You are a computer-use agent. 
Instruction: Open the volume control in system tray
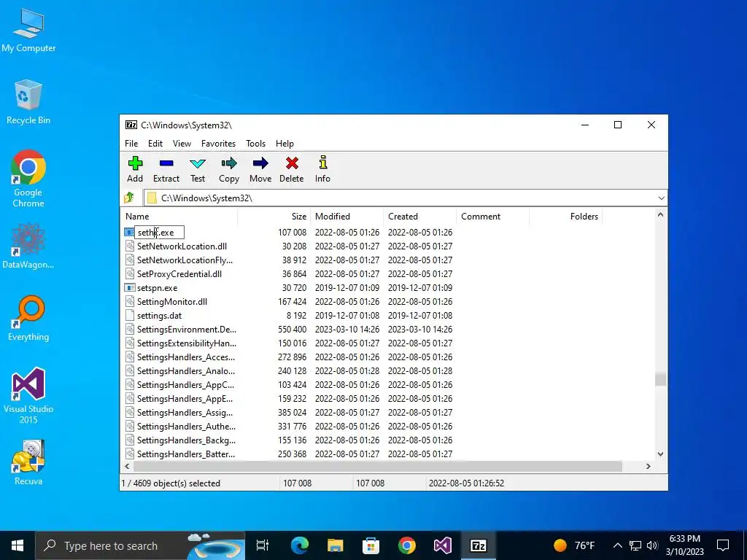click(652, 545)
